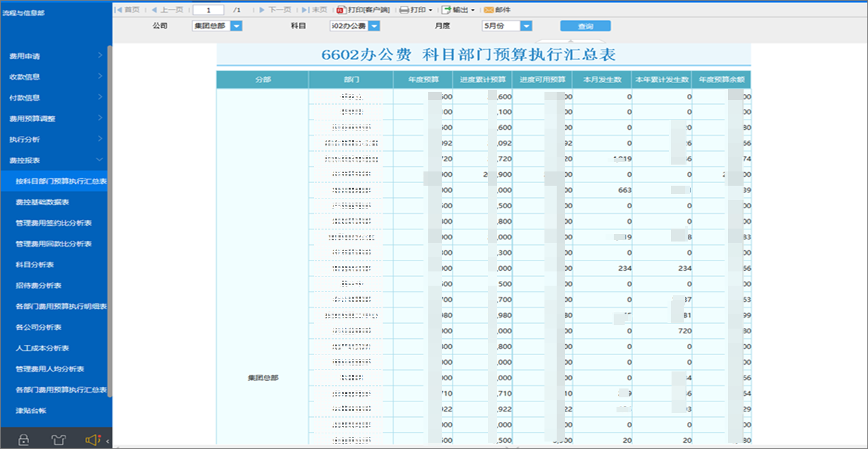This screenshot has width=868, height=449.
Task: Open the 科目分析表 report
Action: pyautogui.click(x=35, y=265)
